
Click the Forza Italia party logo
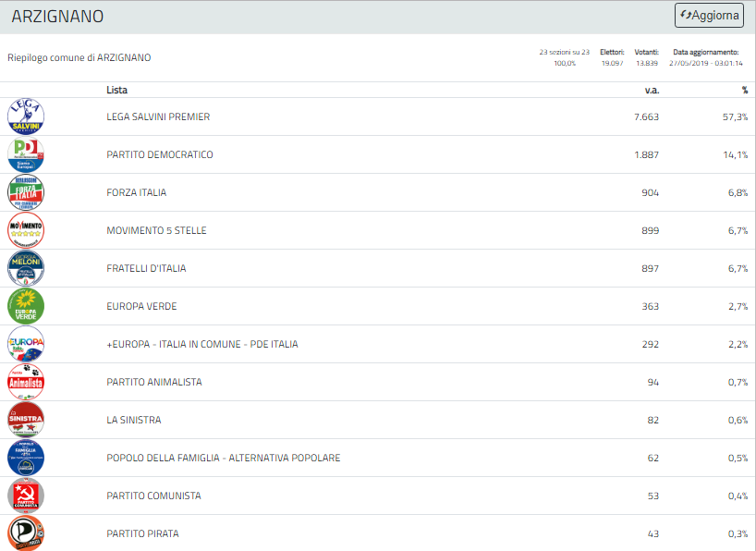coord(26,192)
